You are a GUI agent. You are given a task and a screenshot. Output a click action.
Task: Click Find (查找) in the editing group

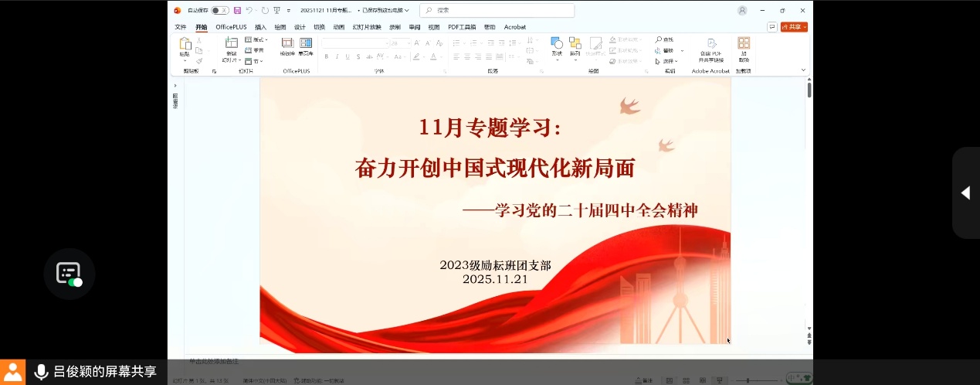click(x=664, y=39)
